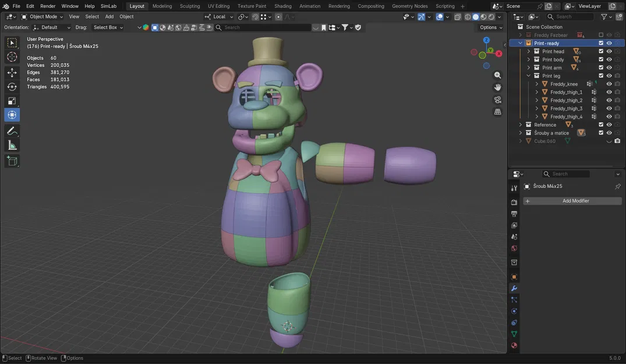Expand the Reference collection
The image size is (626, 364).
(x=520, y=124)
